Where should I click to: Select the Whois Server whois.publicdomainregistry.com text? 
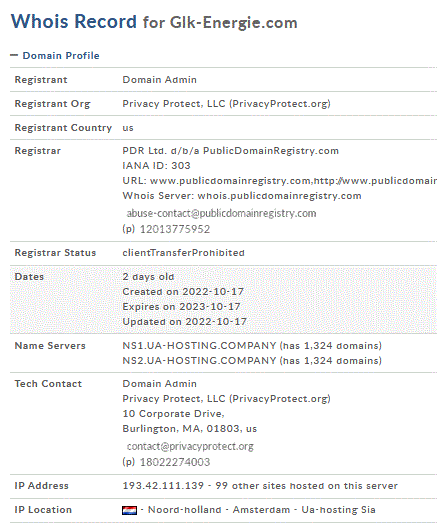[279, 196]
